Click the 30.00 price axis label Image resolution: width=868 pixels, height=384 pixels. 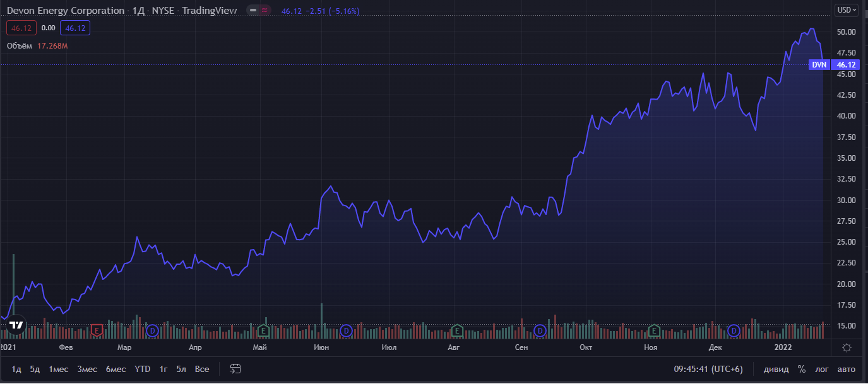(x=846, y=200)
